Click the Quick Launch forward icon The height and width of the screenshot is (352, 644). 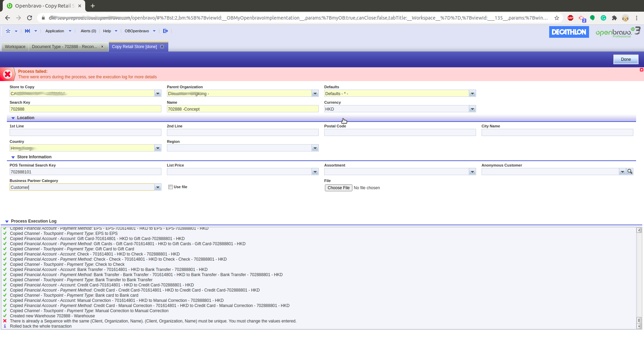[27, 31]
